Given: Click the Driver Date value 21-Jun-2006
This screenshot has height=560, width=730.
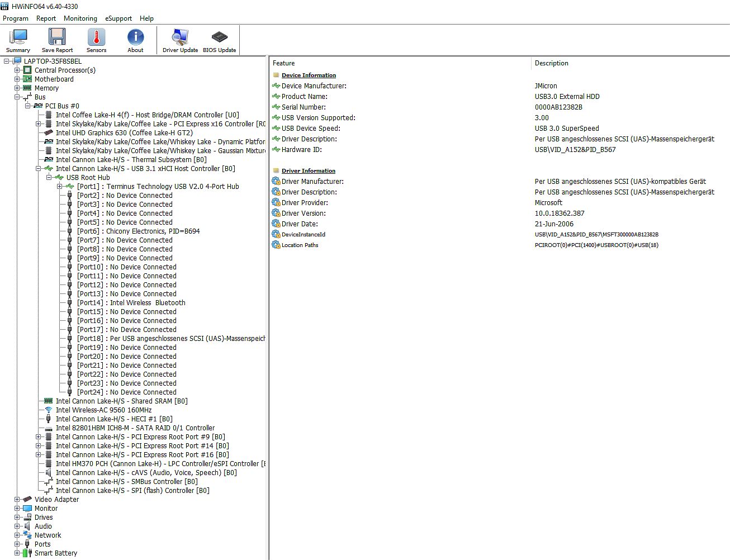Looking at the screenshot, I should pos(554,224).
